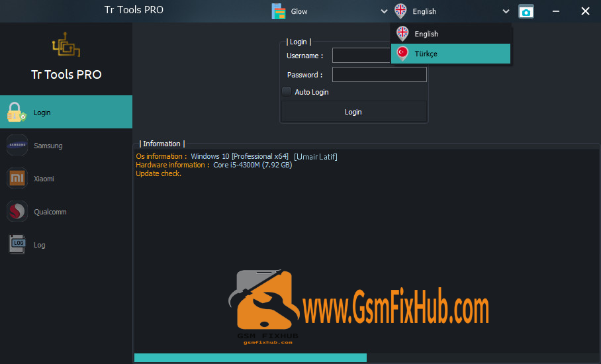
Task: Click the screenshot camera icon
Action: tap(526, 11)
